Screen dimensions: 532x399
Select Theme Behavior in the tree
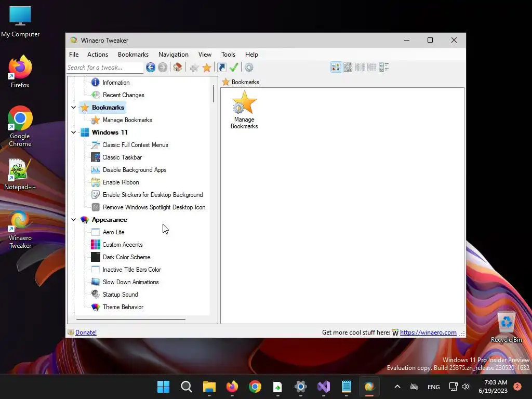[123, 307]
